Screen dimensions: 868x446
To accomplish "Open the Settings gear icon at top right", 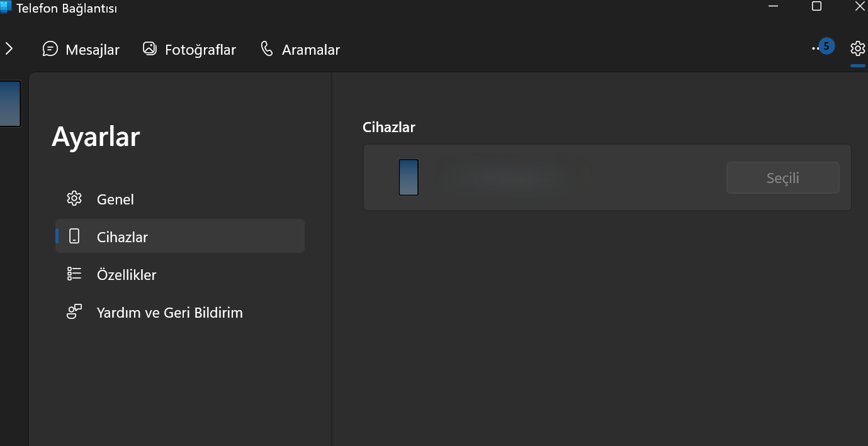I will point(857,48).
